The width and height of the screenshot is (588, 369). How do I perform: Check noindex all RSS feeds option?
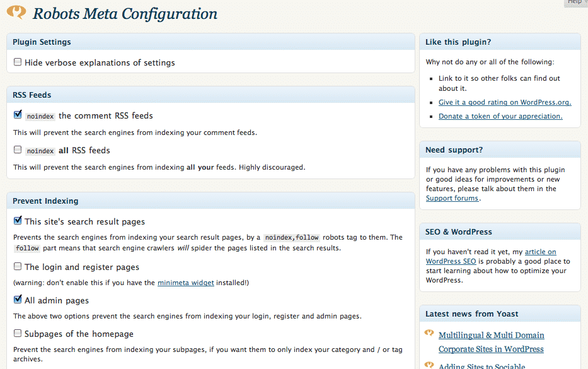click(x=18, y=149)
